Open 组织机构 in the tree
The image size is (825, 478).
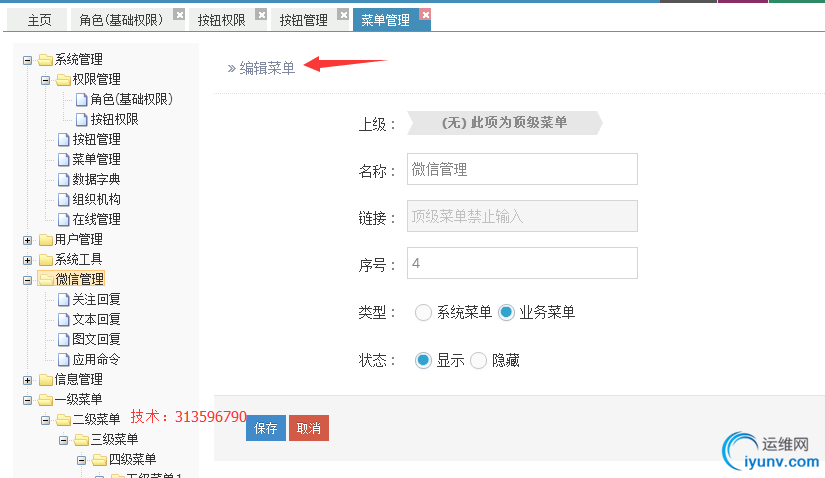click(96, 200)
